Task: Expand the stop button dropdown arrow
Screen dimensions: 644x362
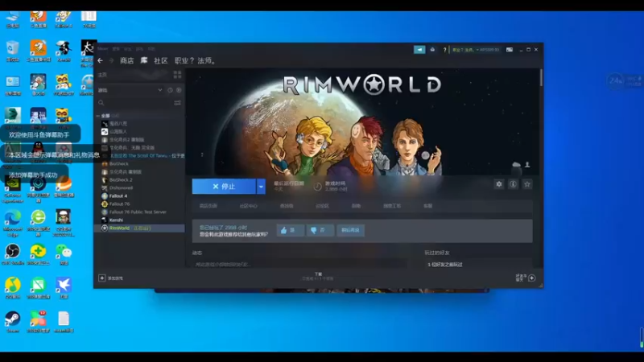Action: pyautogui.click(x=261, y=187)
